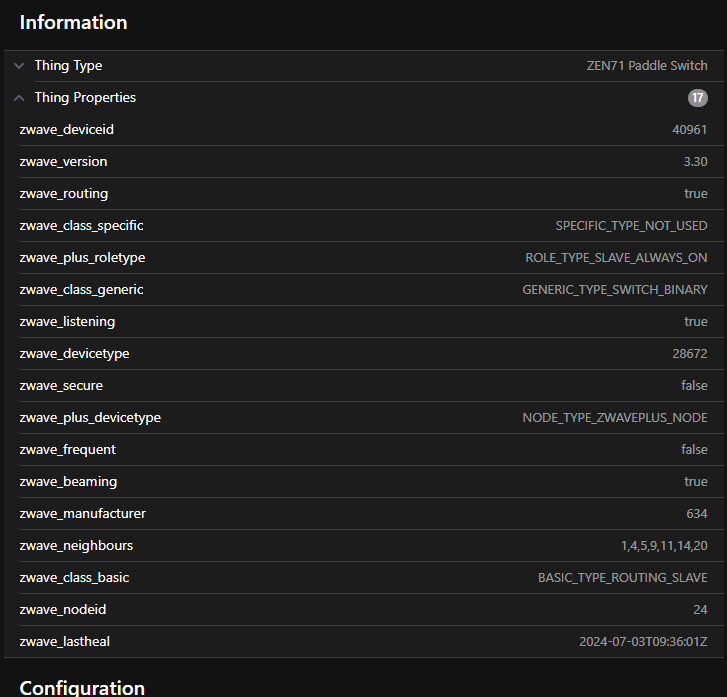Image resolution: width=727 pixels, height=697 pixels.
Task: Click the SPECIFIC_TYPE_NOT_USED value
Action: (x=631, y=226)
